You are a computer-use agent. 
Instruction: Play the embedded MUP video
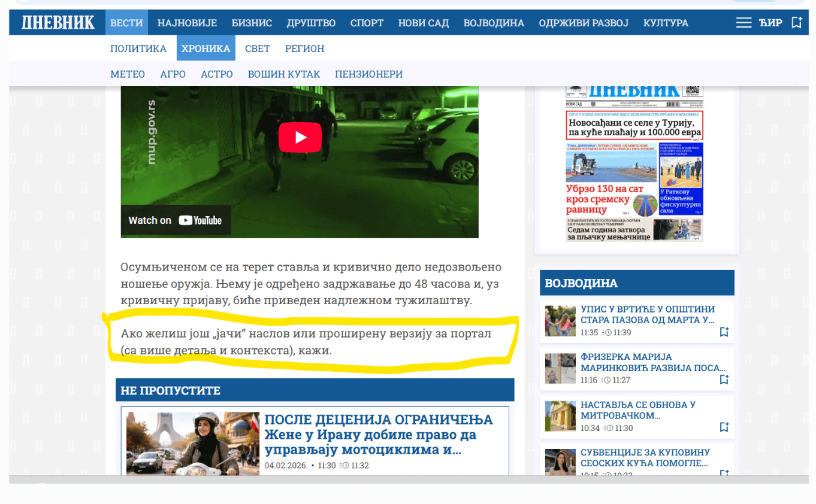(x=300, y=137)
